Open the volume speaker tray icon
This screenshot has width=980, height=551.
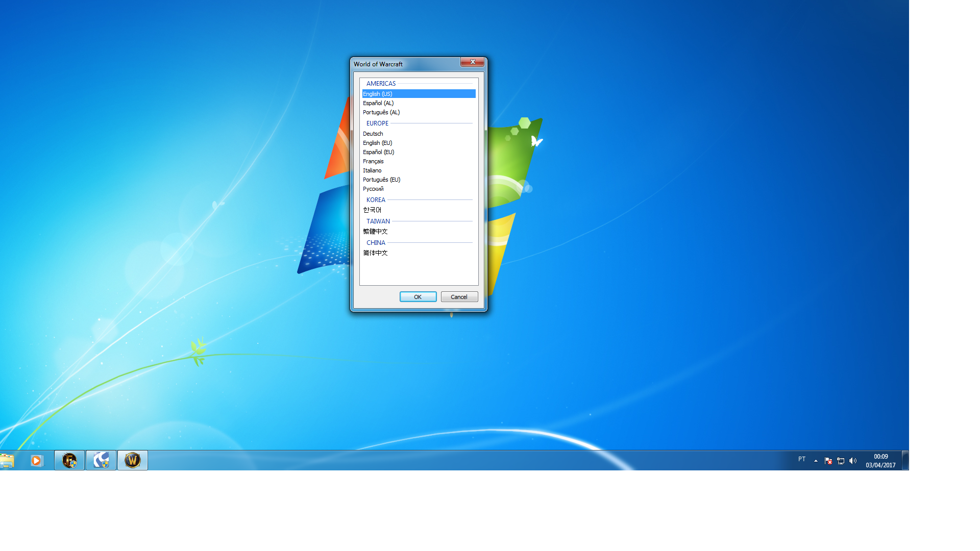[x=853, y=461]
